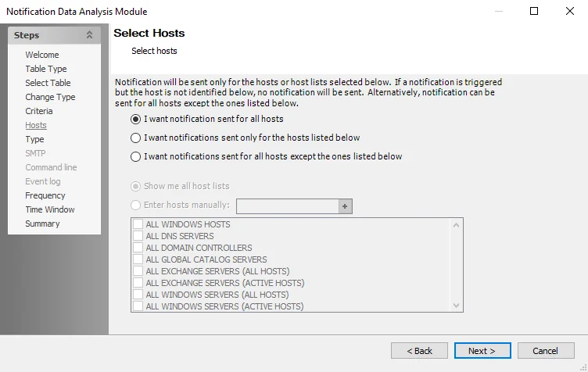This screenshot has width=588, height=372.
Task: Add the manually entered host with the plus button
Action: 345,206
